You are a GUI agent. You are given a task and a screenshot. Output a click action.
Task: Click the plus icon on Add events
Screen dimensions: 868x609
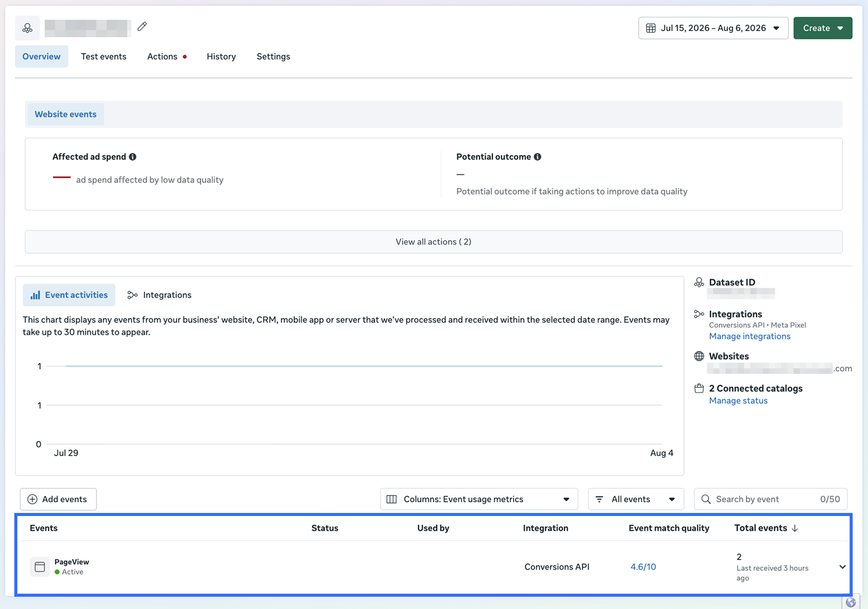click(x=32, y=499)
